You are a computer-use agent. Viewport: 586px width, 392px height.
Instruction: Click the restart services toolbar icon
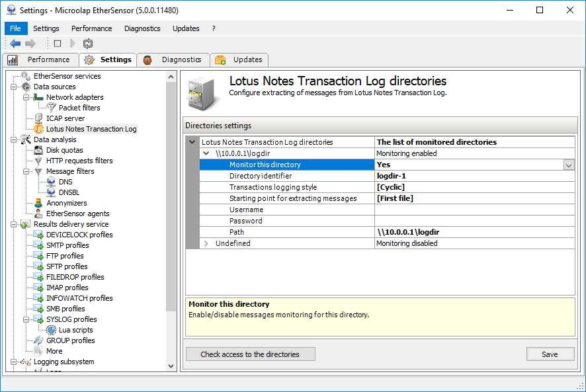[88, 44]
